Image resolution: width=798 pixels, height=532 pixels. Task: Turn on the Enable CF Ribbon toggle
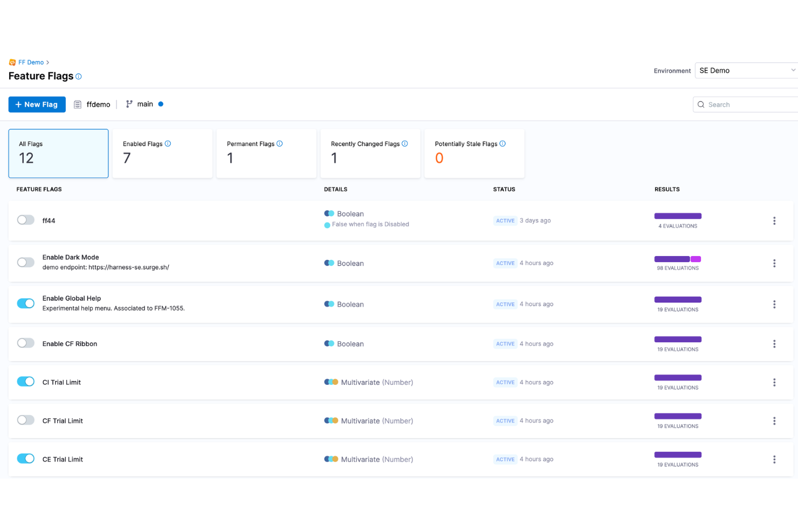[x=25, y=343]
